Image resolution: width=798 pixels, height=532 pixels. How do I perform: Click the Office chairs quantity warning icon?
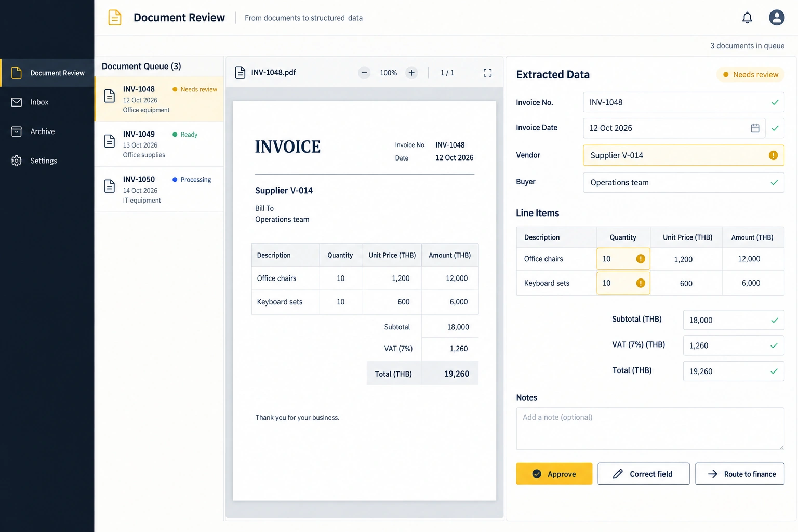[x=641, y=259]
